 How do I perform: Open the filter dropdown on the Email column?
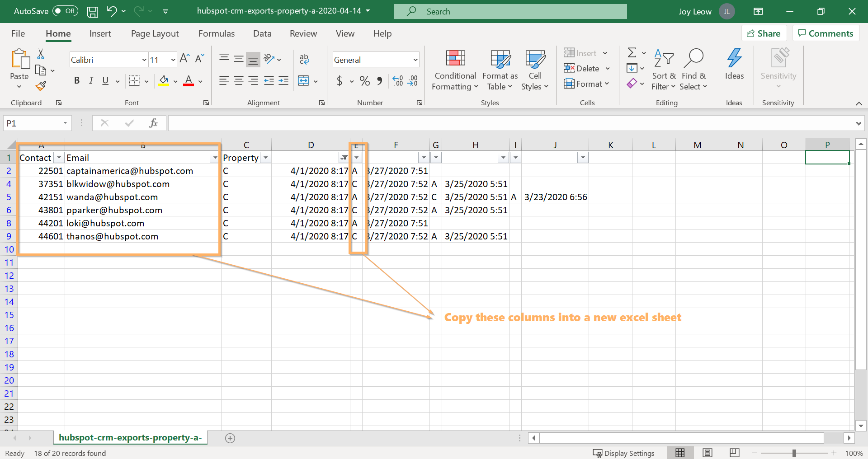215,157
